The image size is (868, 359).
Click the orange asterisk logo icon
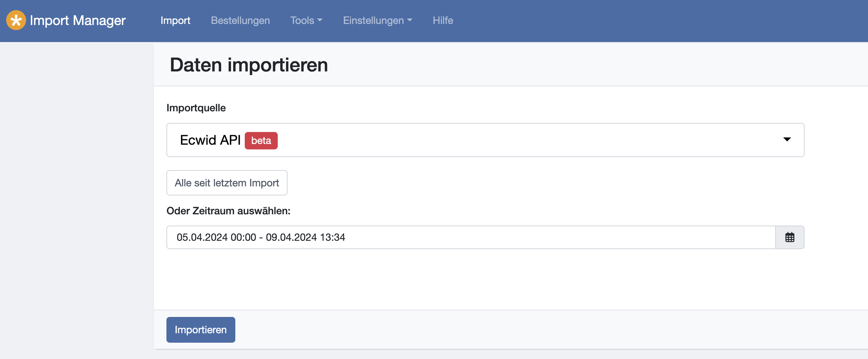click(x=16, y=20)
